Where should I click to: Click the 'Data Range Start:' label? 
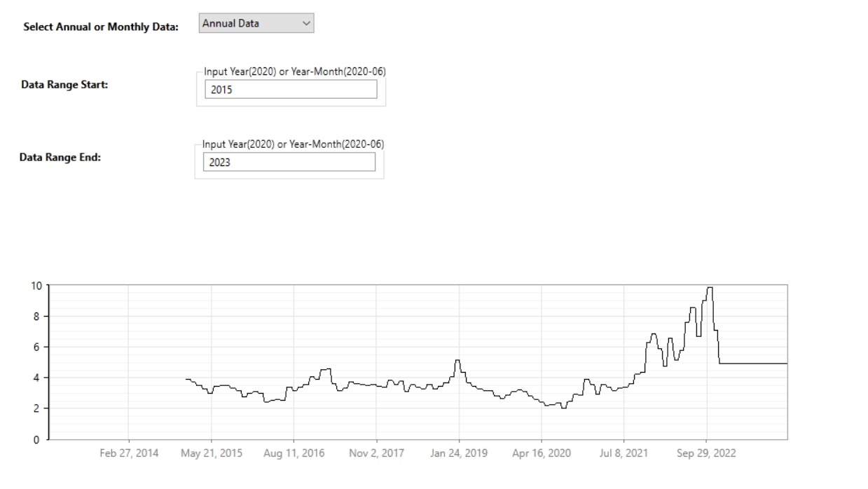coord(64,85)
